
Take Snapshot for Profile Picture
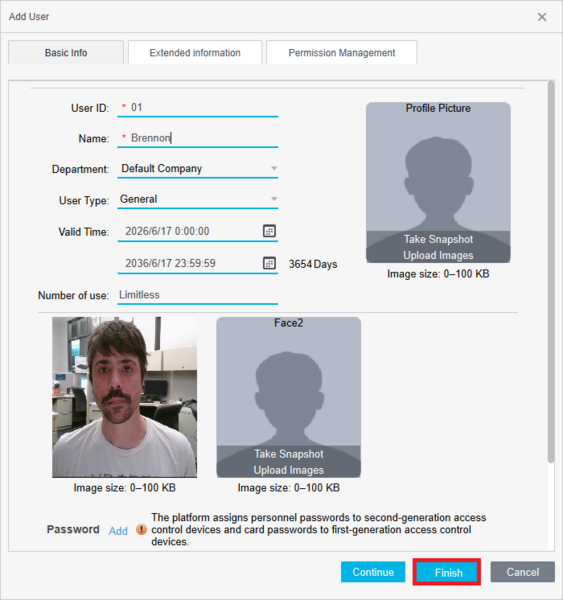pos(438,239)
